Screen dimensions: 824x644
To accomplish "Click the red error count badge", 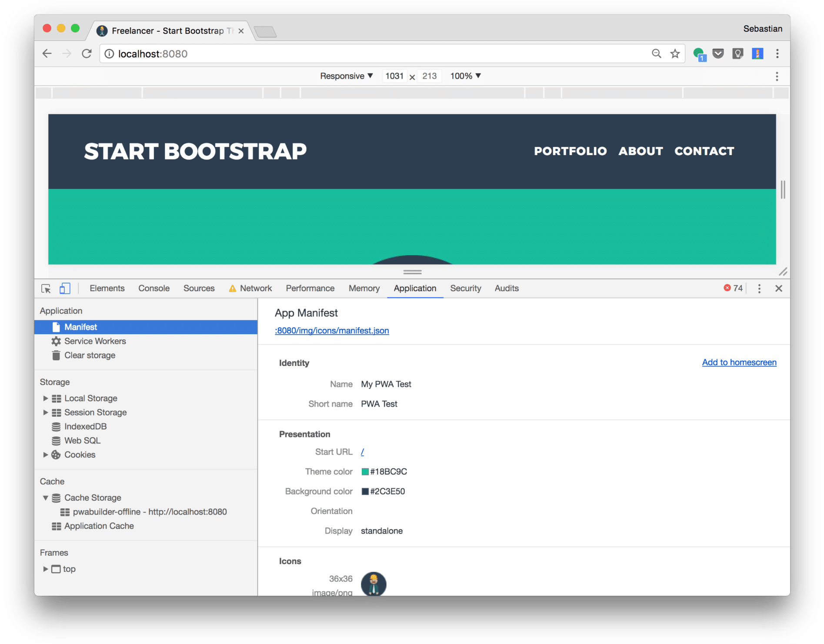I will point(733,288).
